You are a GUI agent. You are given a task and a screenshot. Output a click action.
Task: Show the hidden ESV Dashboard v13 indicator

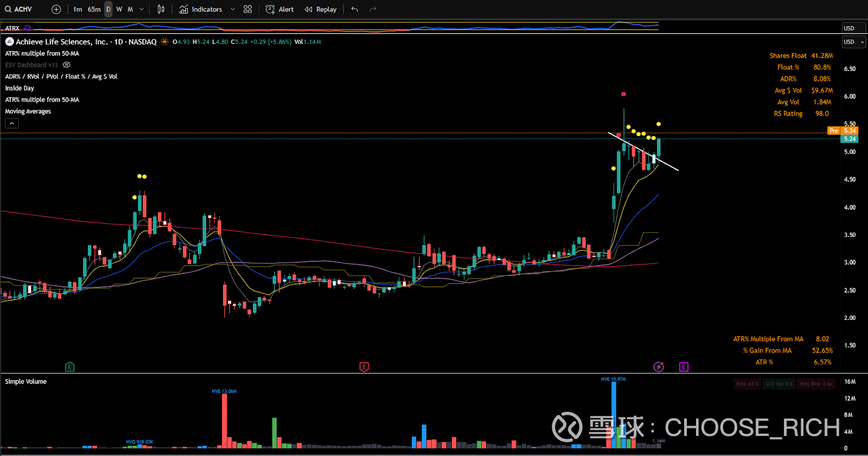click(67, 65)
